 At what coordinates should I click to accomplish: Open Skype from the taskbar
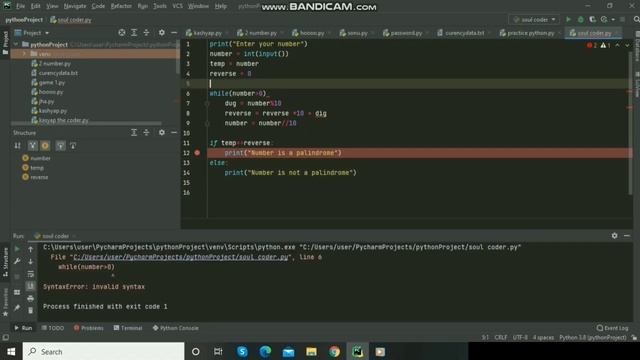(x=242, y=351)
